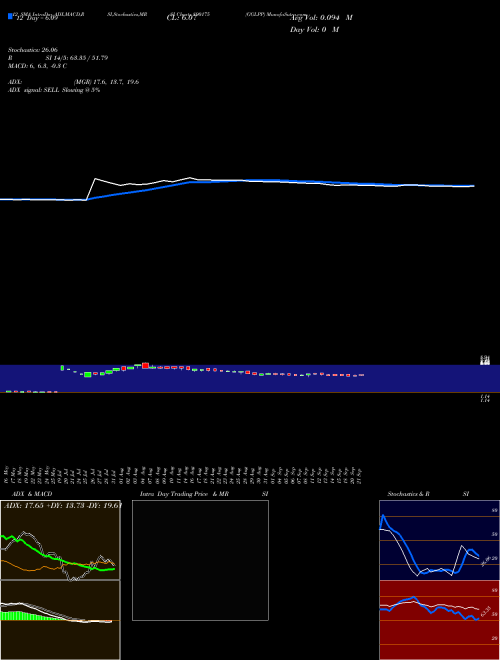Click the "Stochastics & R SI" panel title
500x660 pixels.
coord(428,494)
